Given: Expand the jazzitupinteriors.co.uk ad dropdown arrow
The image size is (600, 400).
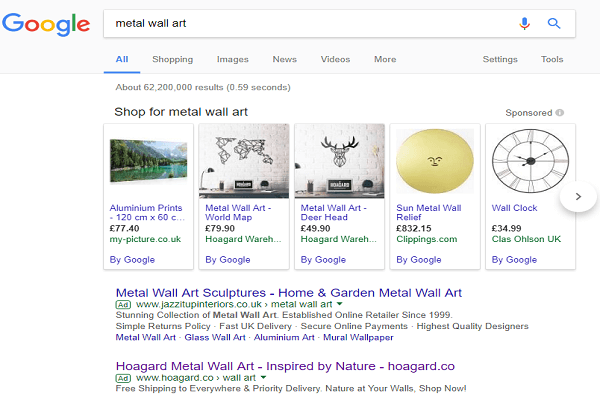Looking at the screenshot, I should pyautogui.click(x=339, y=304).
